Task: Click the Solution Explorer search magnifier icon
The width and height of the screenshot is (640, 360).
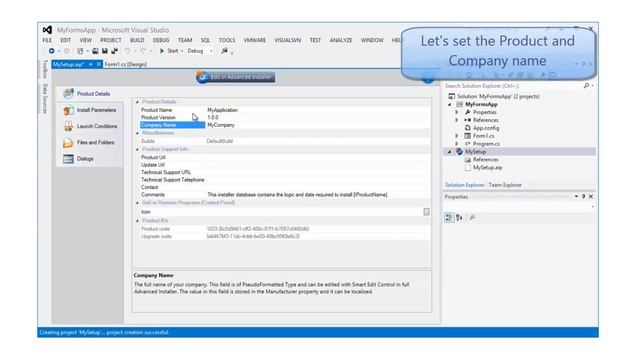Action: pyautogui.click(x=586, y=86)
